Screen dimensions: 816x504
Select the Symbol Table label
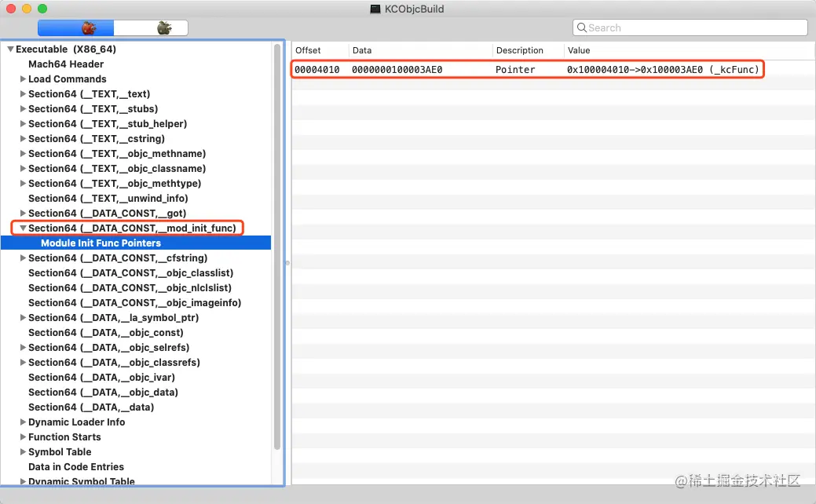click(60, 452)
